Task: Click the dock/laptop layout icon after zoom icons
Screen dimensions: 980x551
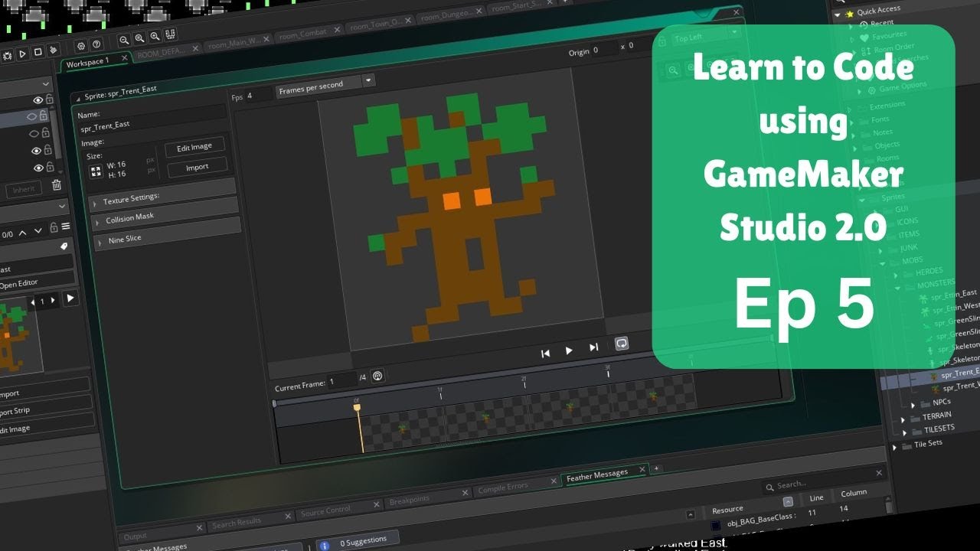Action: (170, 34)
